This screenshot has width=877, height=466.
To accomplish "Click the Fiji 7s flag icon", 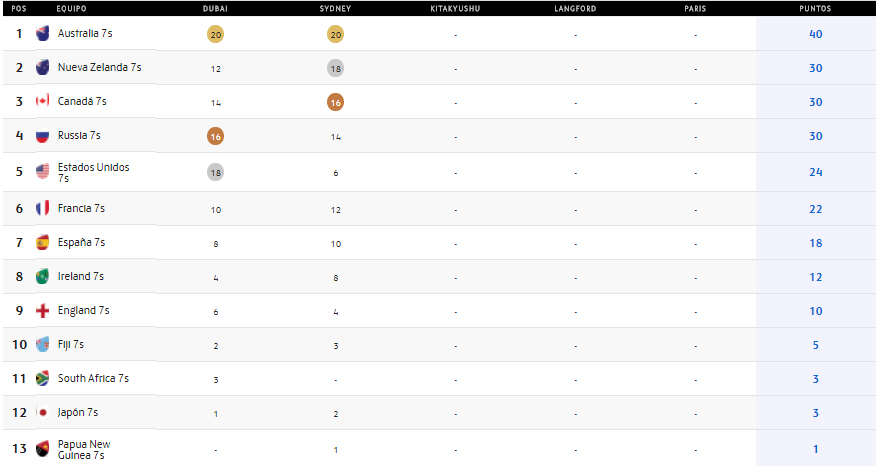I will pos(42,344).
